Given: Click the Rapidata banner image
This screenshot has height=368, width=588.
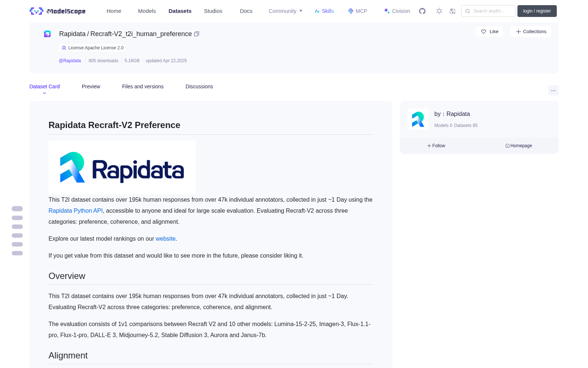Looking at the screenshot, I should coord(122,167).
